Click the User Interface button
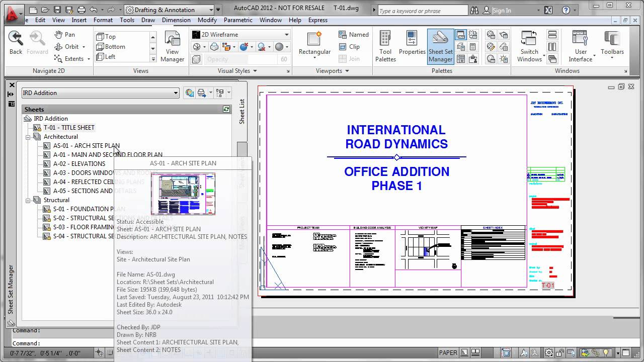This screenshot has width=644, height=362. click(582, 46)
